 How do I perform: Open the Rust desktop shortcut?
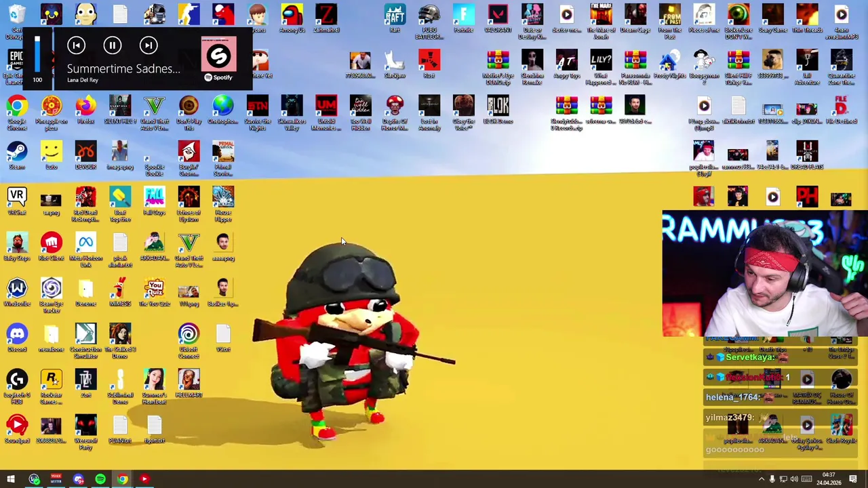(429, 64)
